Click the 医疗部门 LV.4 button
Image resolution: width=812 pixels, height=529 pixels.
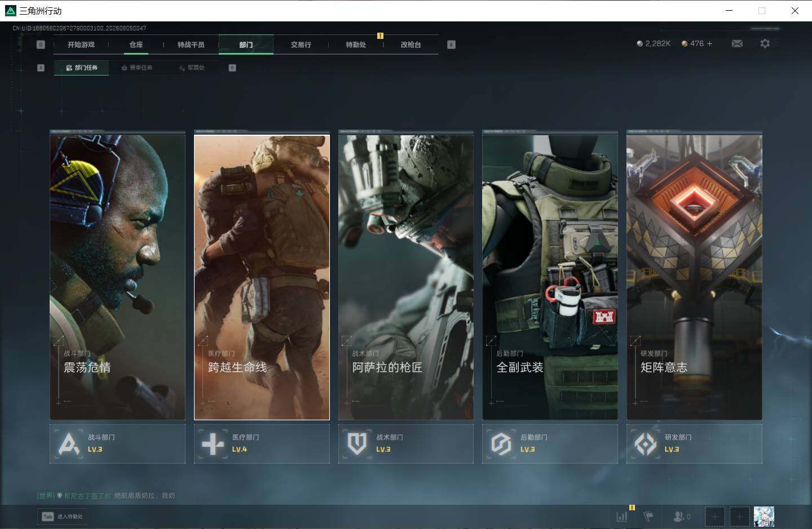coord(262,444)
